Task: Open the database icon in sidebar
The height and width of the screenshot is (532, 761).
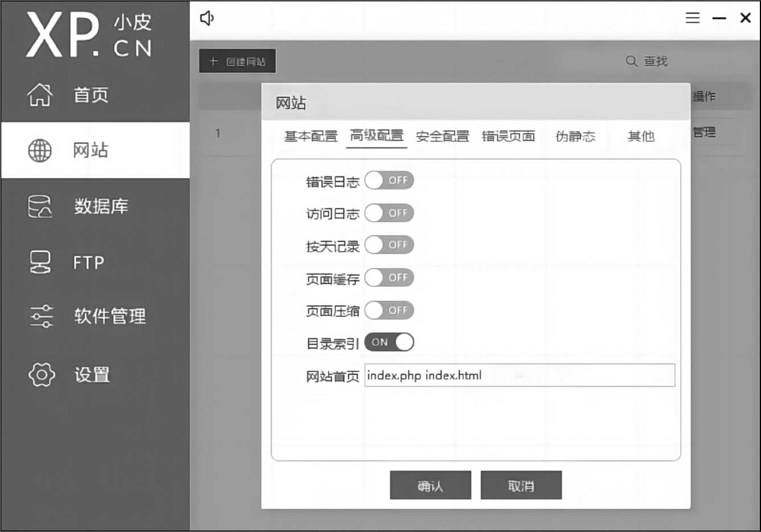Action: (40, 206)
